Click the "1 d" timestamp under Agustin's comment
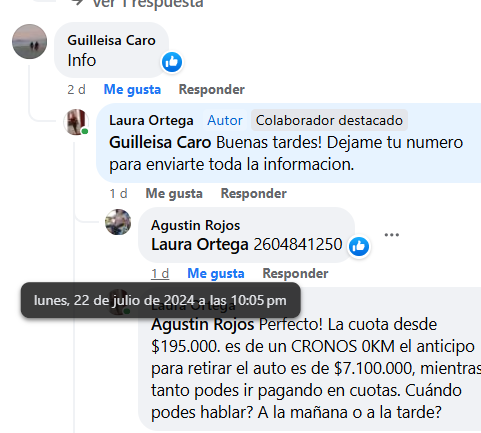The height and width of the screenshot is (433, 481). pyautogui.click(x=160, y=273)
